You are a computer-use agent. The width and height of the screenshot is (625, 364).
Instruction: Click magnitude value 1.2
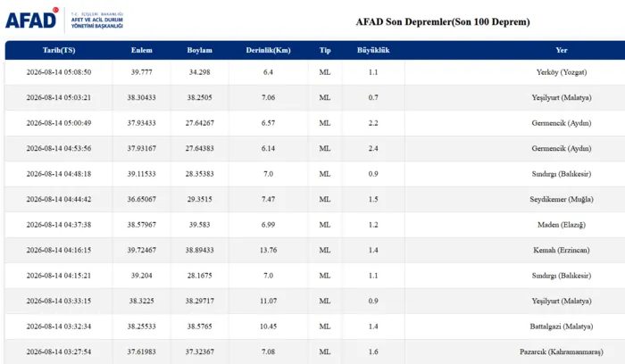[373, 225]
